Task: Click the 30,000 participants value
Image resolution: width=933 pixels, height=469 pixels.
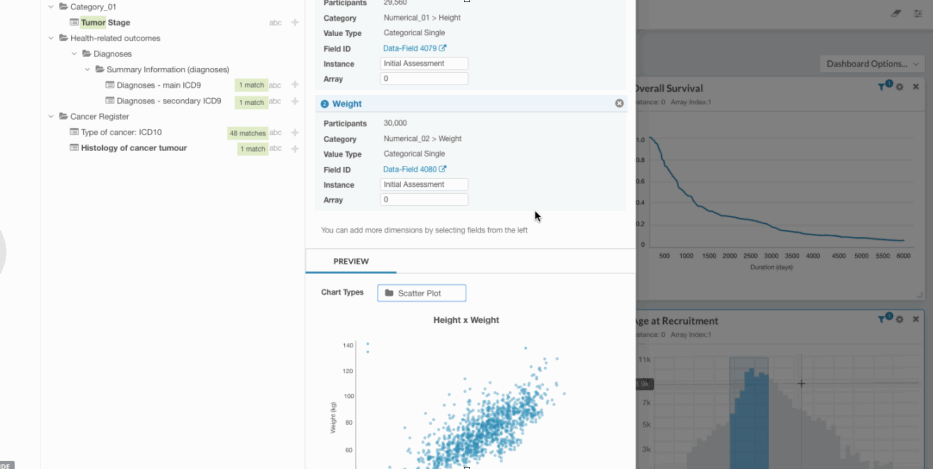Action: point(395,123)
